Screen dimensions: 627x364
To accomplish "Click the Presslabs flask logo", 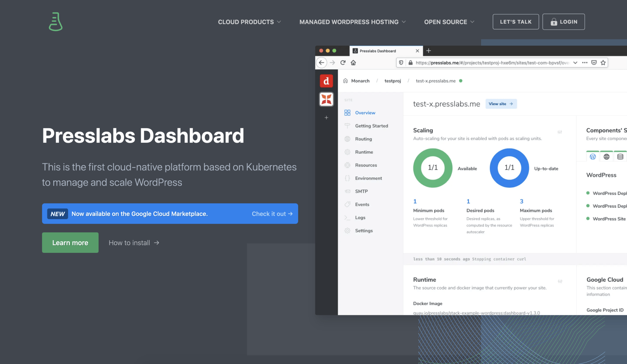I will (55, 22).
